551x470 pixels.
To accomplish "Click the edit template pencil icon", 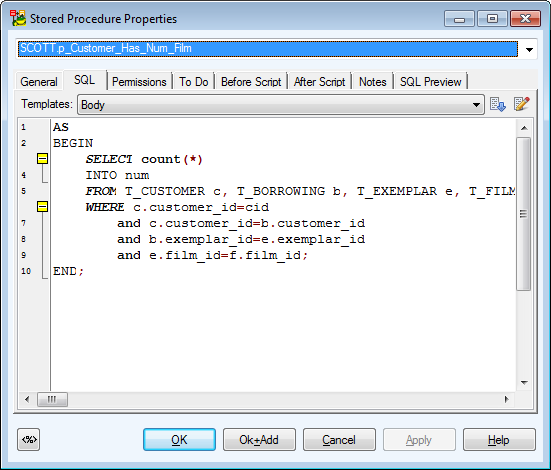I will 521,104.
